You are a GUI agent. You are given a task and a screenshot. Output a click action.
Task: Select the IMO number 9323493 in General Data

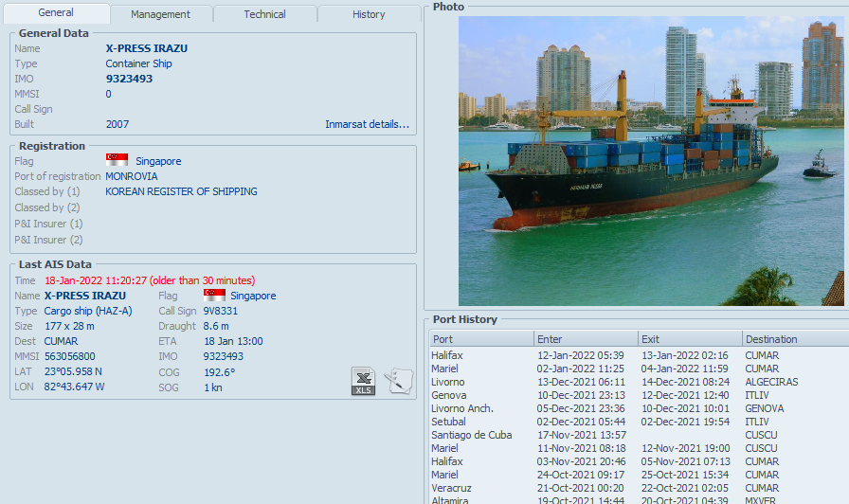click(x=130, y=79)
